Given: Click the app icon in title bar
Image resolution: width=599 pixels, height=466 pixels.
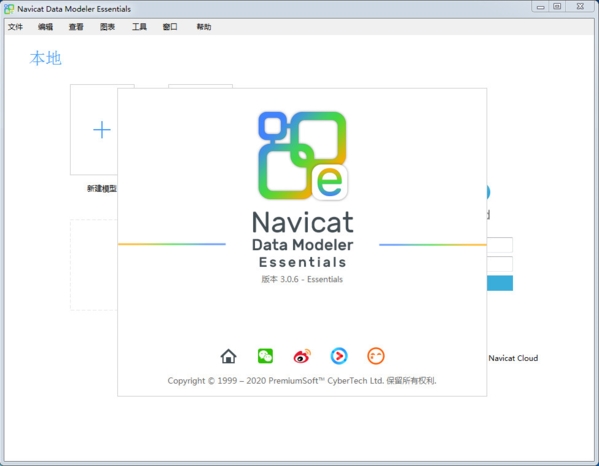Looking at the screenshot, I should click(9, 9).
